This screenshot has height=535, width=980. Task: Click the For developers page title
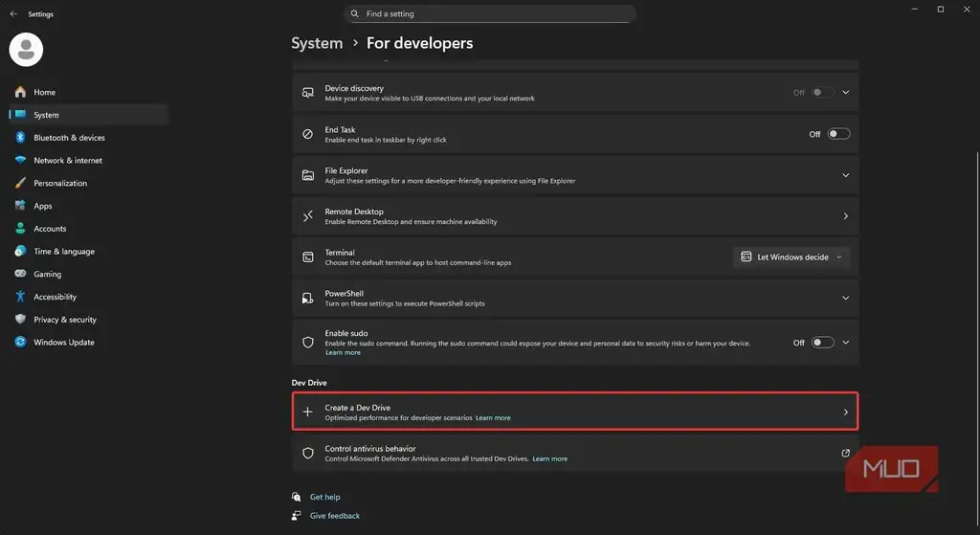(x=419, y=43)
